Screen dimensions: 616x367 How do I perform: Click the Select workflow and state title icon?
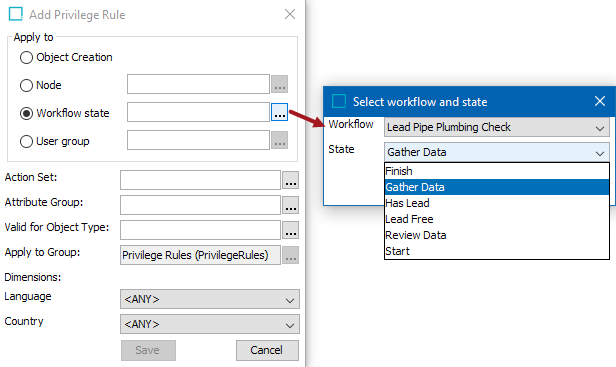pos(339,101)
